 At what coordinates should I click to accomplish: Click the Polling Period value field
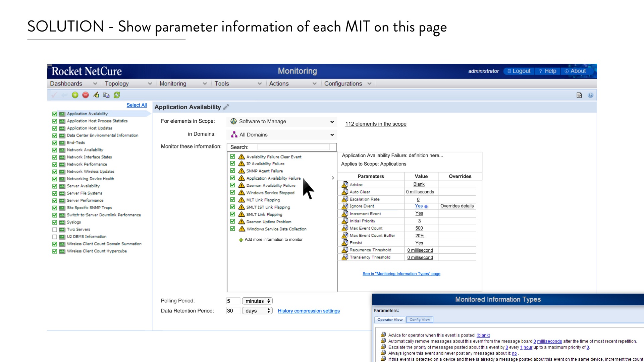click(233, 301)
